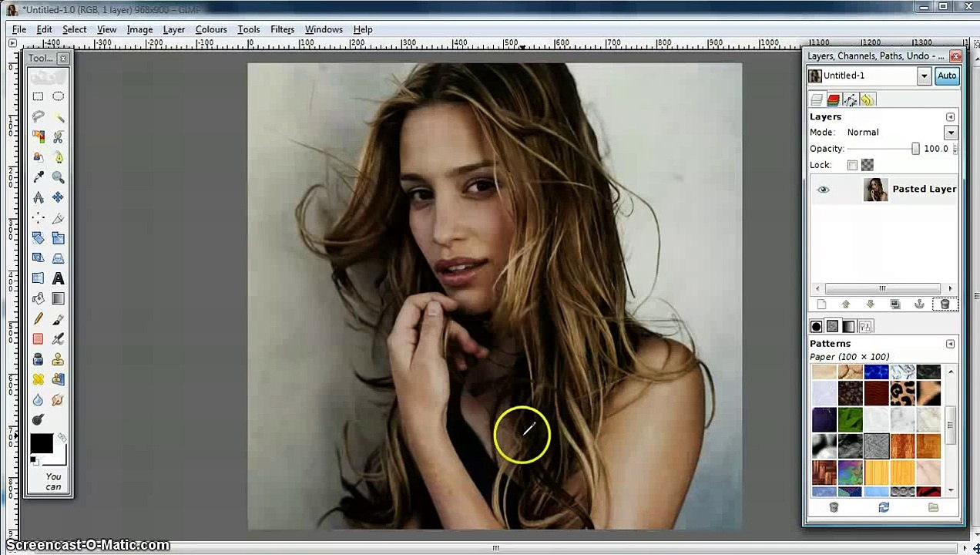Open the Patterns panel configuration menu arrow
Viewport: 980px width, 555px height.
pos(950,344)
